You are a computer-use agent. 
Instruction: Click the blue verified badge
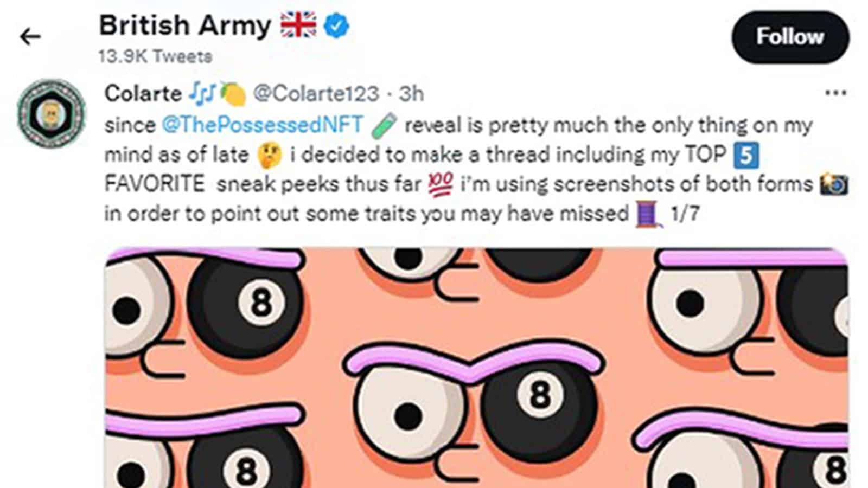click(x=336, y=26)
